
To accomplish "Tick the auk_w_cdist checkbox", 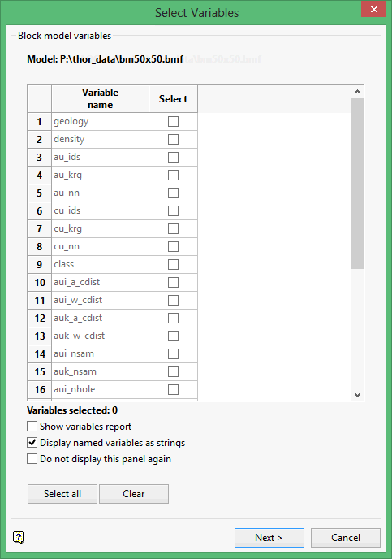I will pos(173,336).
